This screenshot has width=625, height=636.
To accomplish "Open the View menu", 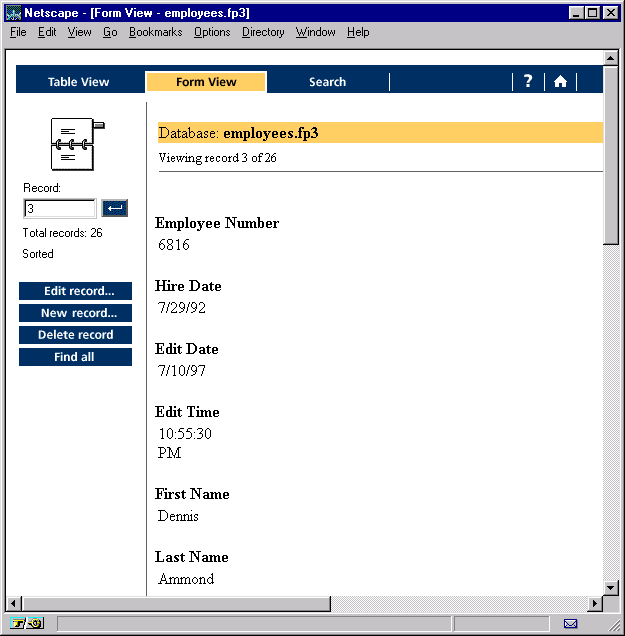I will pyautogui.click(x=79, y=32).
